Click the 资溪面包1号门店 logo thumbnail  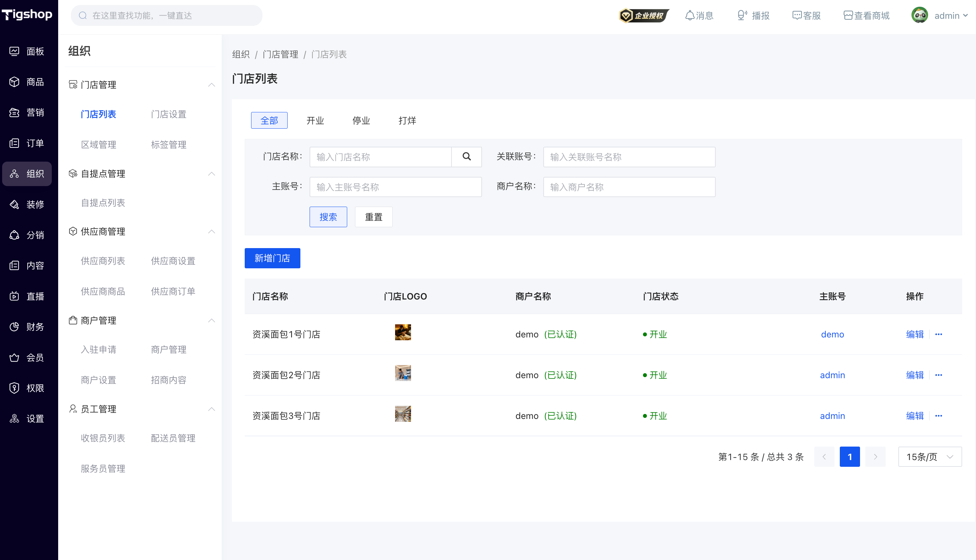pos(403,332)
